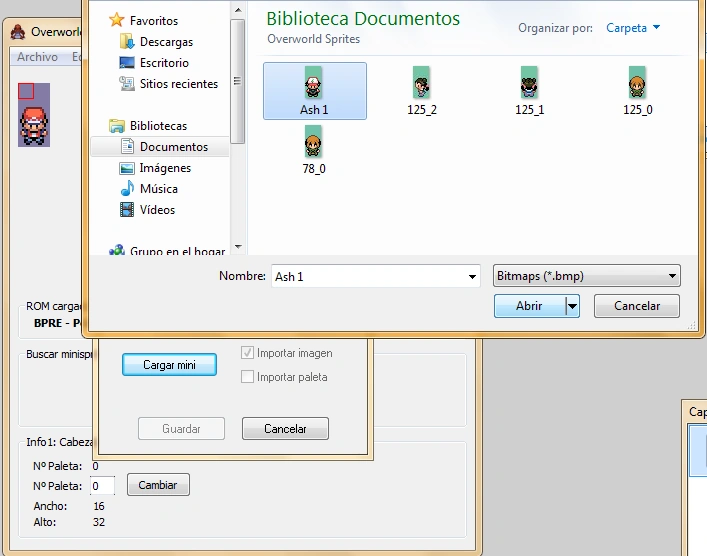
Task: Click navigation pane scroll up arrow
Action: click(238, 10)
